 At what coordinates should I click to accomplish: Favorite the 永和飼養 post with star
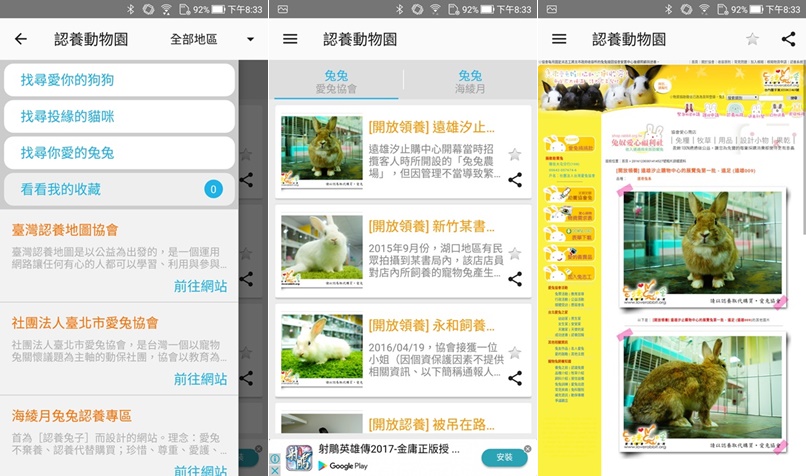(x=515, y=352)
